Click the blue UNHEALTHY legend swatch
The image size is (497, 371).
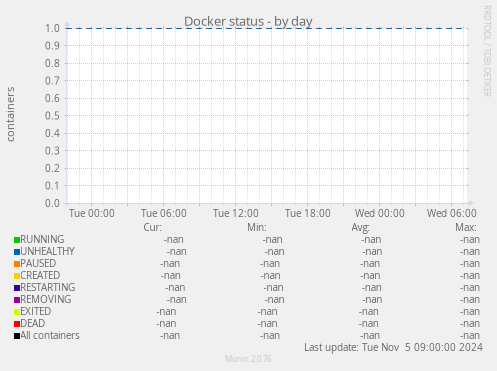17,252
